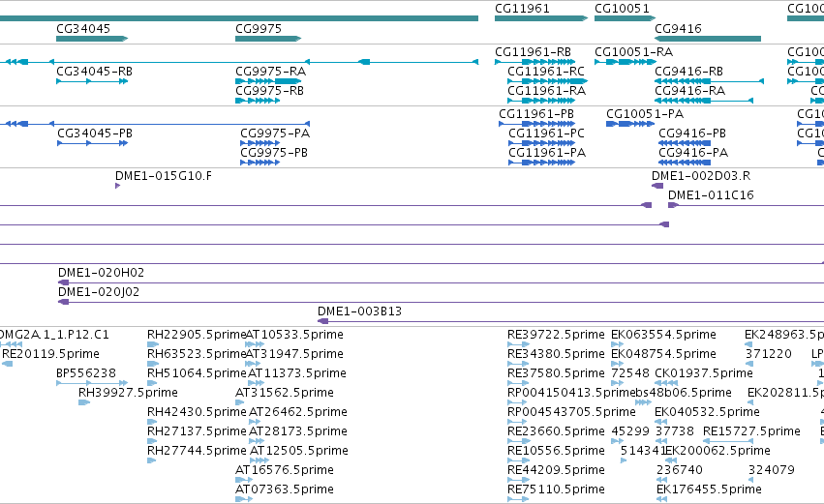Select EST RE37580.5prime
The height and width of the screenshot is (504, 824).
click(518, 383)
